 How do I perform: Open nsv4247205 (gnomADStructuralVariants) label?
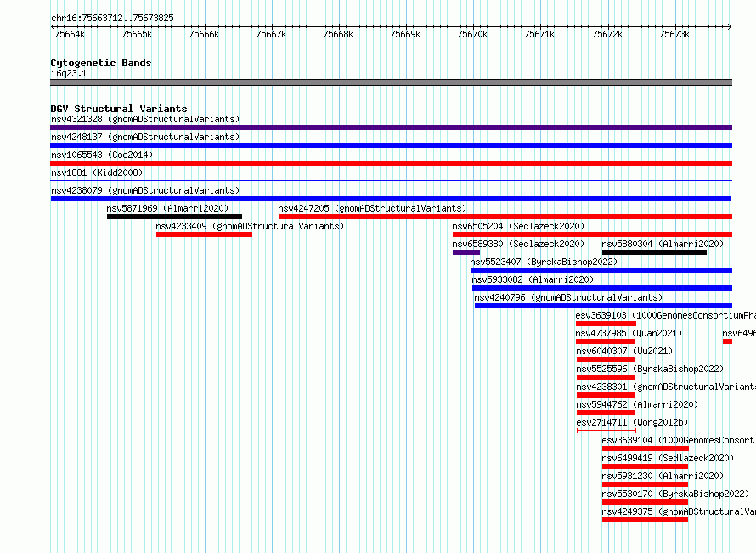point(372,208)
